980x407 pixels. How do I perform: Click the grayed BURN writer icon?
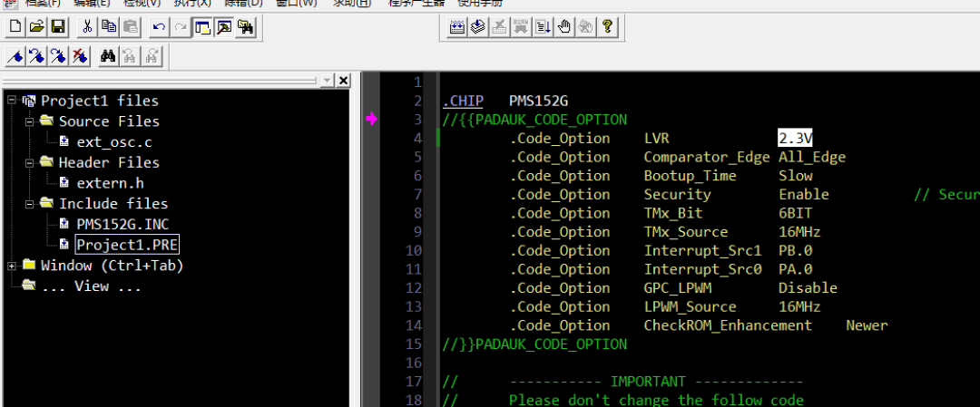pyautogui.click(x=521, y=27)
